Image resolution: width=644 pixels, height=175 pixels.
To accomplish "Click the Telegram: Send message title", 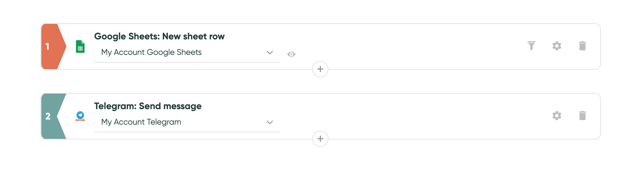I will tap(148, 106).
